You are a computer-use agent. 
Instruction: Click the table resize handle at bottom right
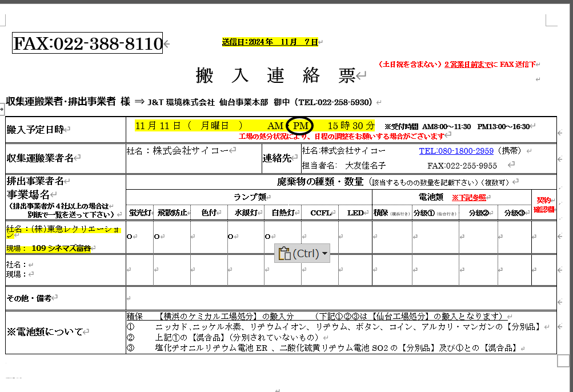coord(563,361)
